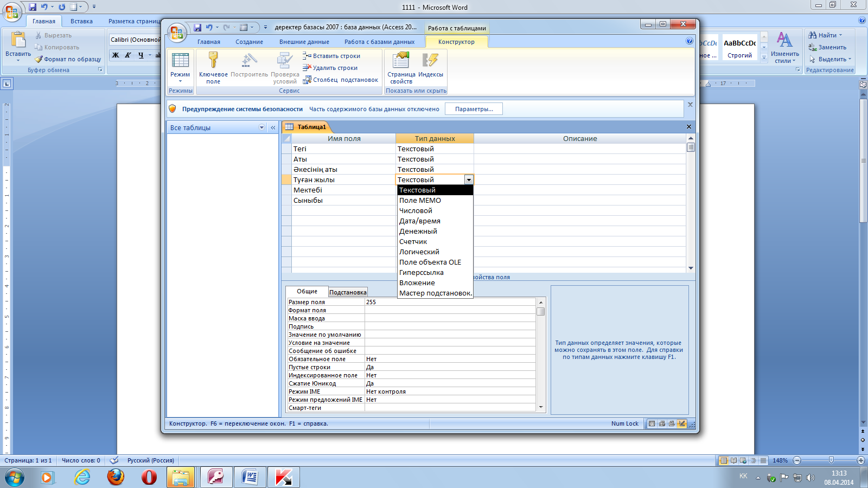Click Столбец подстановок command
868x488 pixels.
point(340,80)
